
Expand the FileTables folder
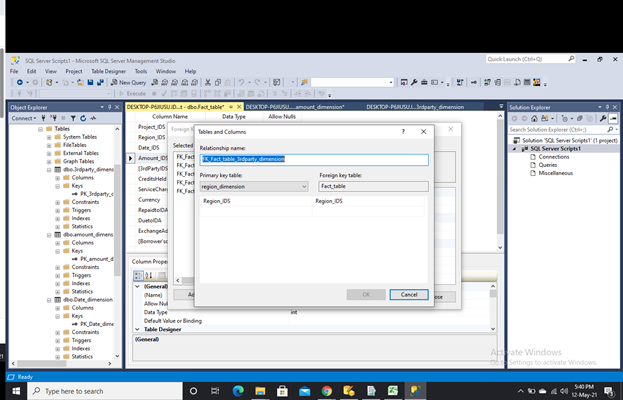pos(49,145)
